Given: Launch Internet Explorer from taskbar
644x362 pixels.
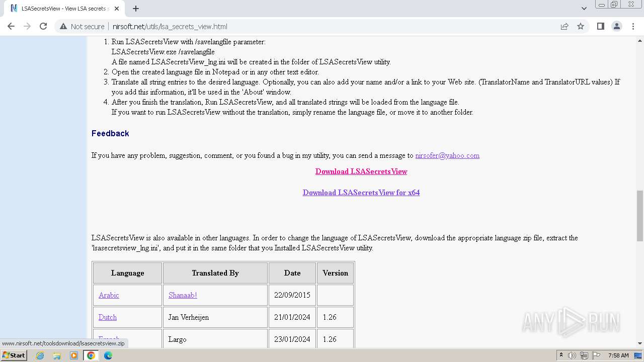Looking at the screenshot, I should point(40,355).
